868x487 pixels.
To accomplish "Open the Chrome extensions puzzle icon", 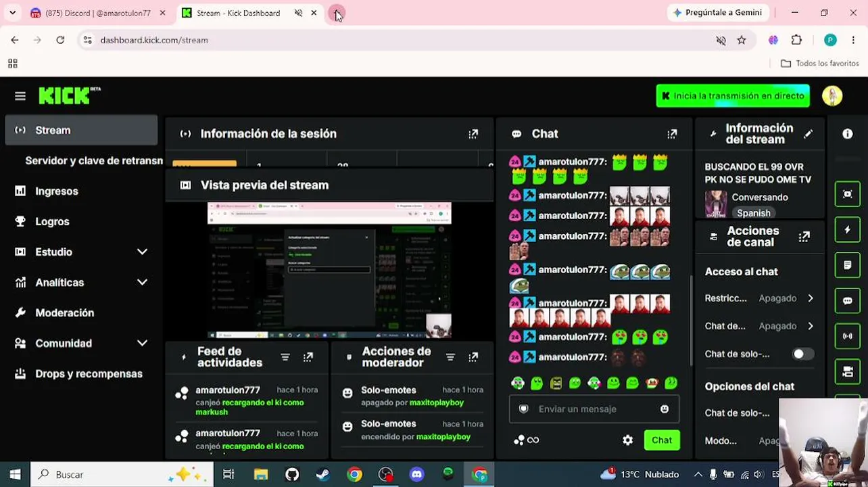I will pos(796,41).
